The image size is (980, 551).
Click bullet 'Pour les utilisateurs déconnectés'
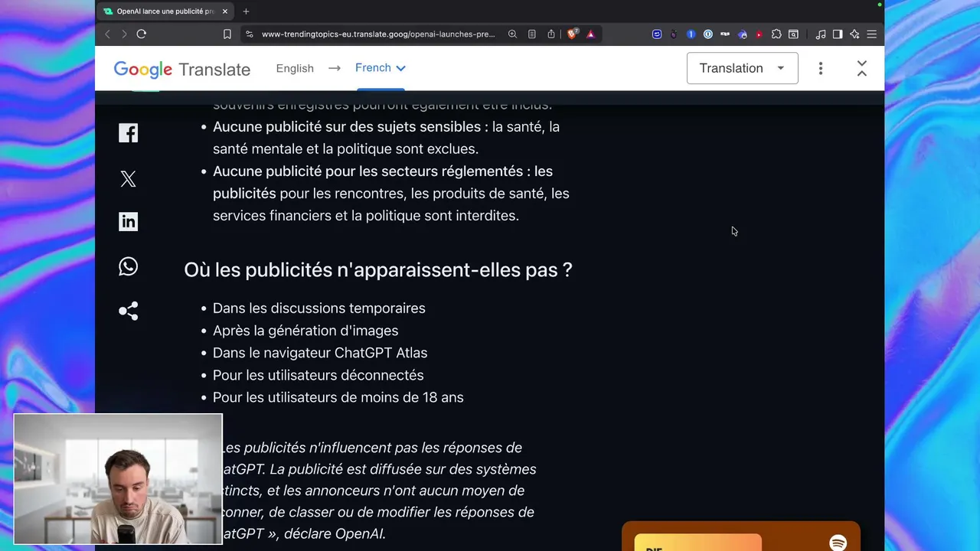tap(318, 375)
